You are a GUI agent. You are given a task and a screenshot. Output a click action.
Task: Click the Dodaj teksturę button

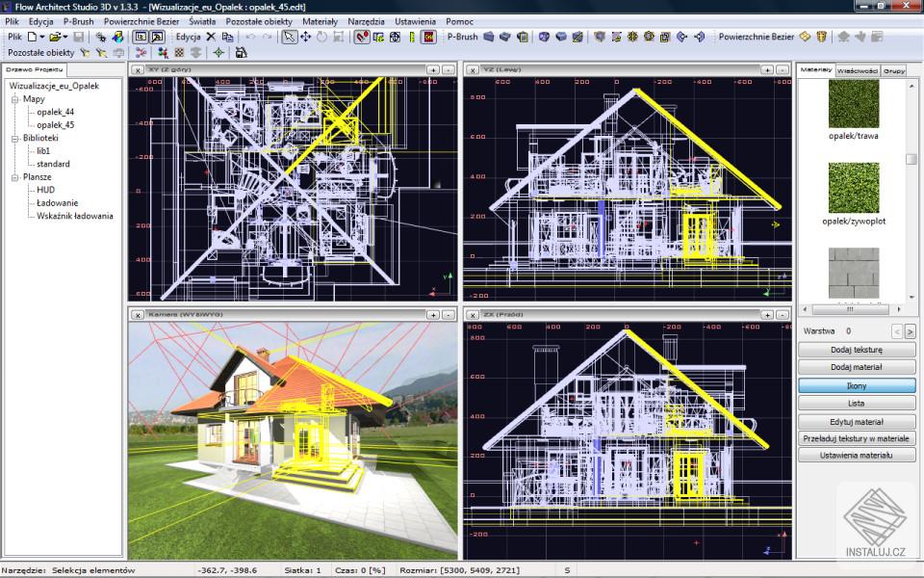[857, 350]
